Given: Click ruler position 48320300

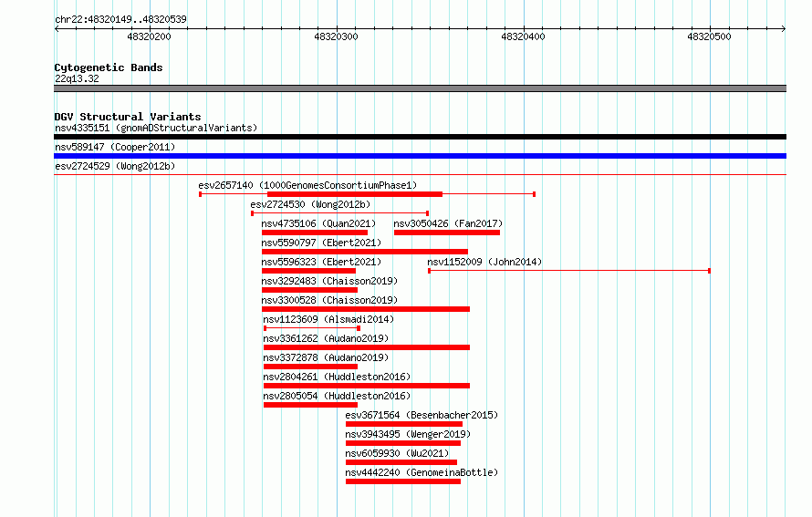Looking at the screenshot, I should [x=336, y=36].
